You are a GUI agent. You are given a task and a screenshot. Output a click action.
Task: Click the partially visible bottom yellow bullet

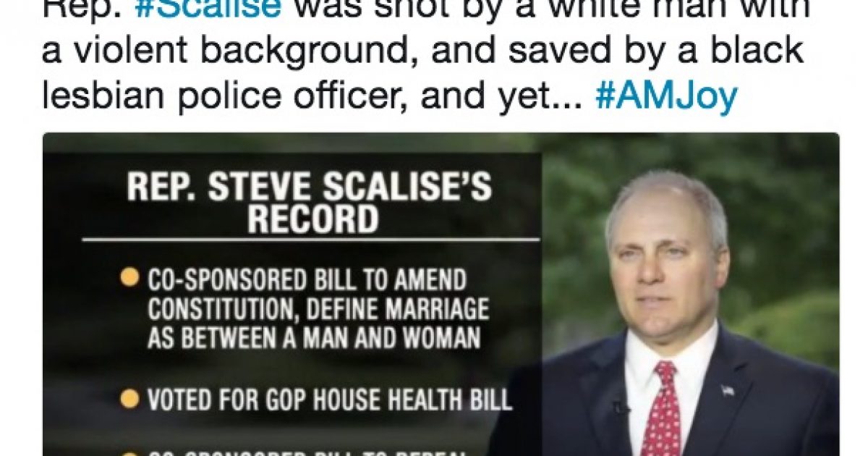pos(129,452)
